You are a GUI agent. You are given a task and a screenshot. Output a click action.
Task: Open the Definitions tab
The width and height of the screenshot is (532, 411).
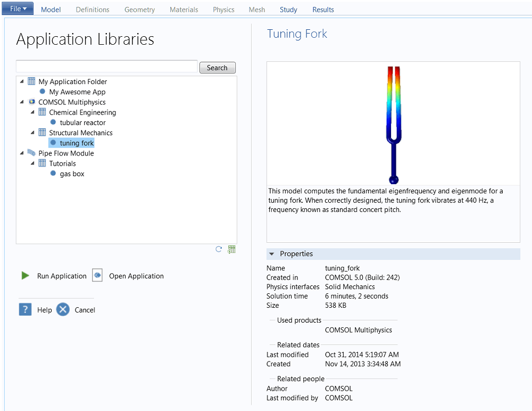point(92,10)
